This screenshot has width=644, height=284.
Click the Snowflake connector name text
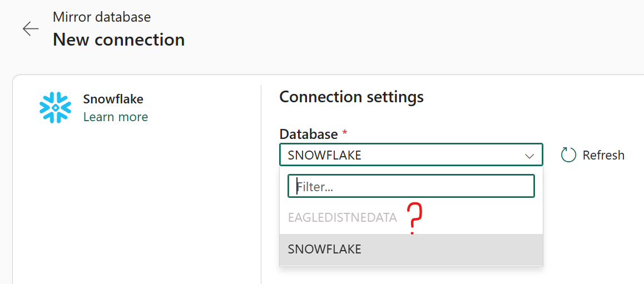click(x=113, y=99)
